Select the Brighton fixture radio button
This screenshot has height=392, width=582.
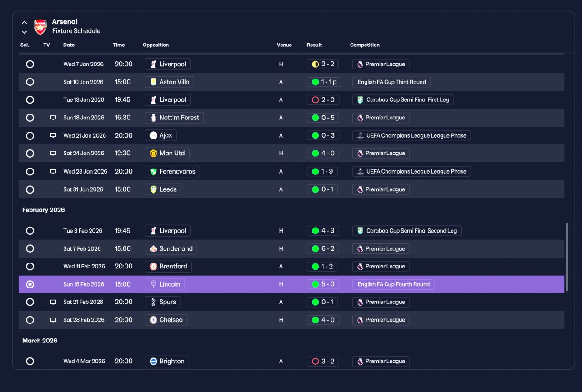30,362
